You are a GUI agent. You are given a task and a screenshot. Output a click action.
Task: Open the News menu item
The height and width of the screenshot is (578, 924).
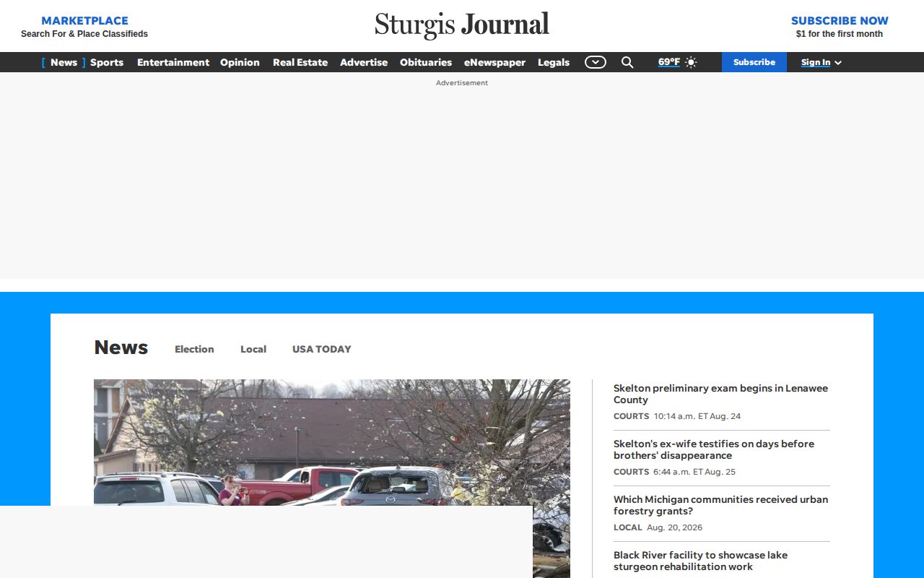pyautogui.click(x=64, y=62)
